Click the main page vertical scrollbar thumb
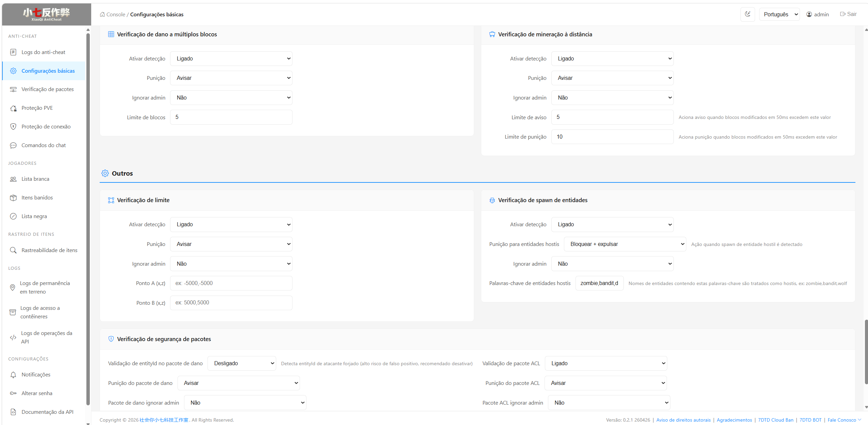This screenshot has width=868, height=425. pos(866,352)
